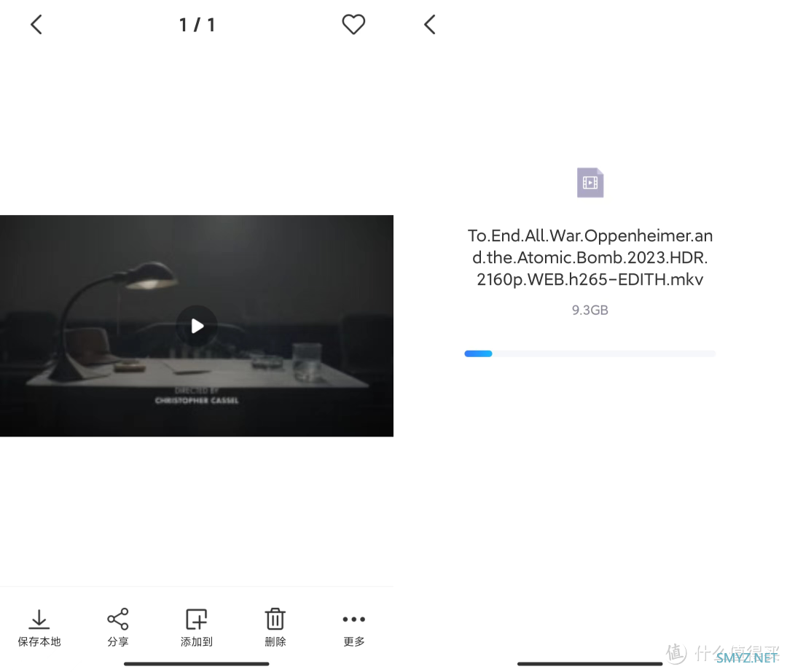787x672 pixels.
Task: Select the To.End.All.War mkv filename text
Action: (590, 257)
